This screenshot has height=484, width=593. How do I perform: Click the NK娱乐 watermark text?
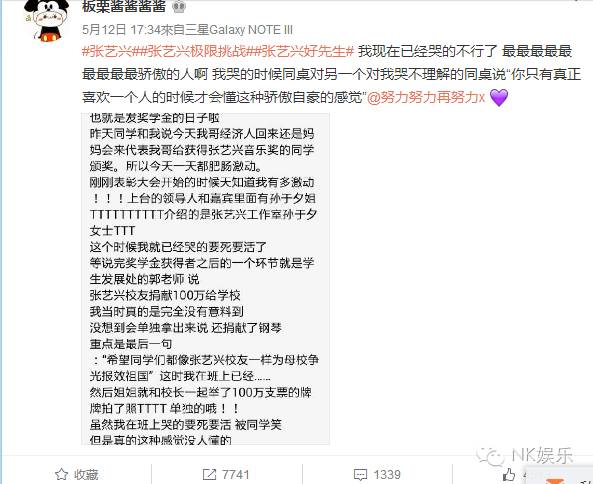pos(542,455)
